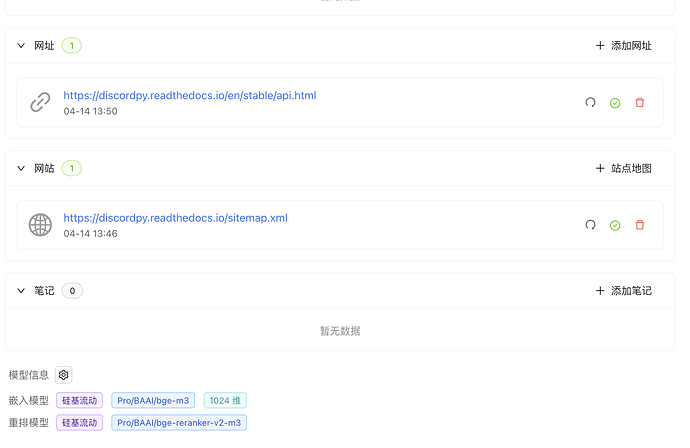Click the 硅基流动 tag for 重排模型

tap(79, 422)
